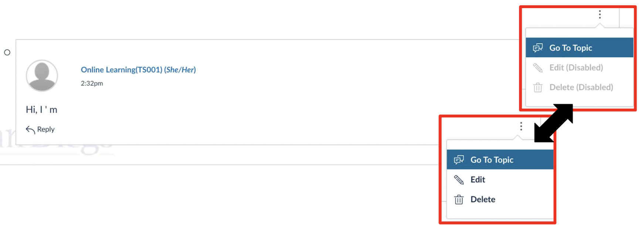The width and height of the screenshot is (644, 229).
Task: Click the pencil icon beside Edit (Disabled)
Action: point(538,68)
